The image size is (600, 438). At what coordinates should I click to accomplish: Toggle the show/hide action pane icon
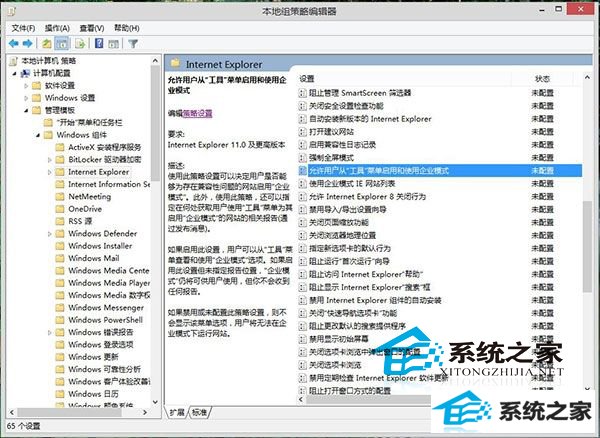coord(113,44)
